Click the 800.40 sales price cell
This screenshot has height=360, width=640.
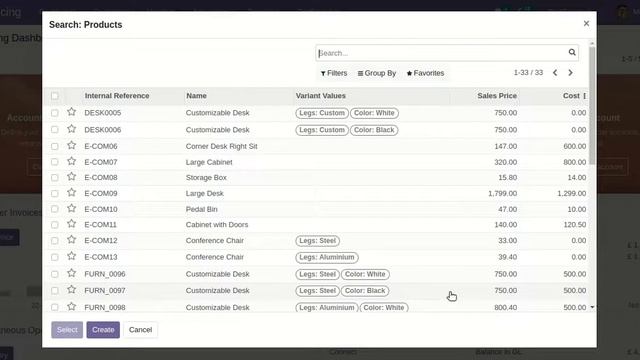[506, 307]
